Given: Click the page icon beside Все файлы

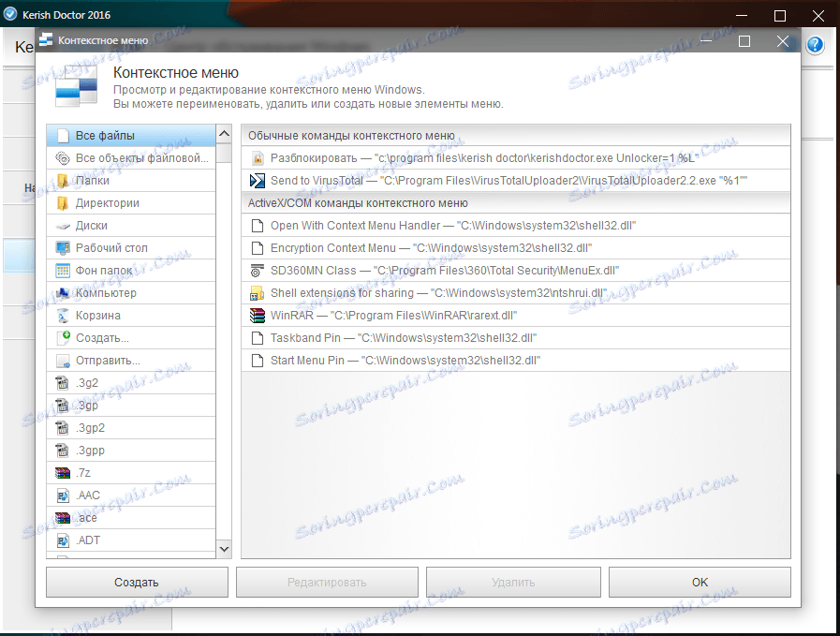Looking at the screenshot, I should pyautogui.click(x=64, y=136).
